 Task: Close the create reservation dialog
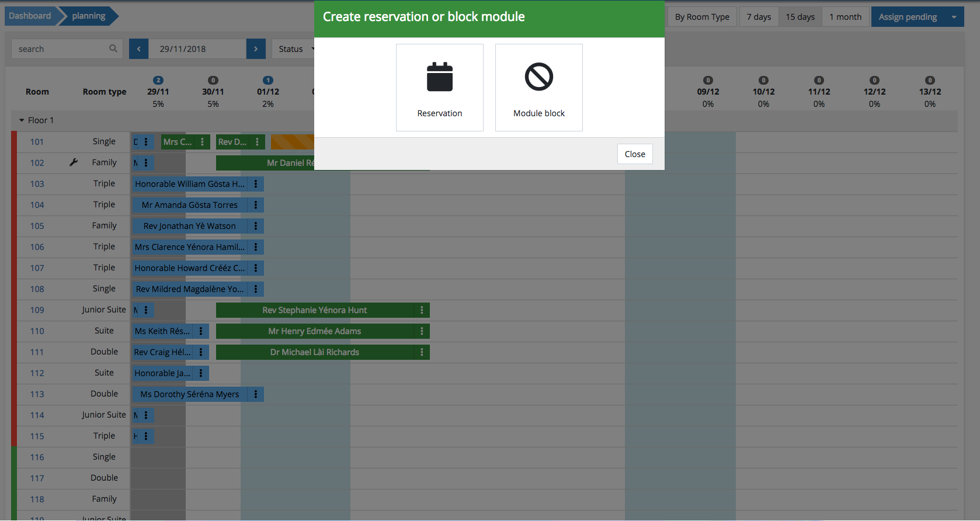[x=634, y=154]
